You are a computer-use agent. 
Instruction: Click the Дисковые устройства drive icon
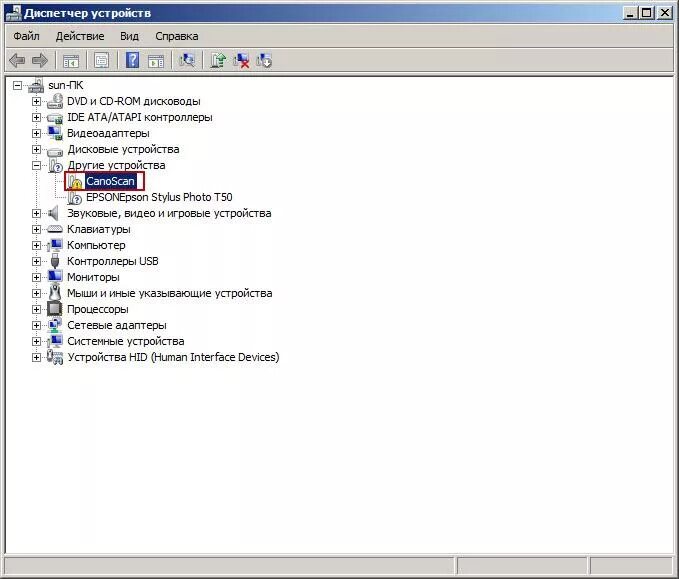(55, 150)
